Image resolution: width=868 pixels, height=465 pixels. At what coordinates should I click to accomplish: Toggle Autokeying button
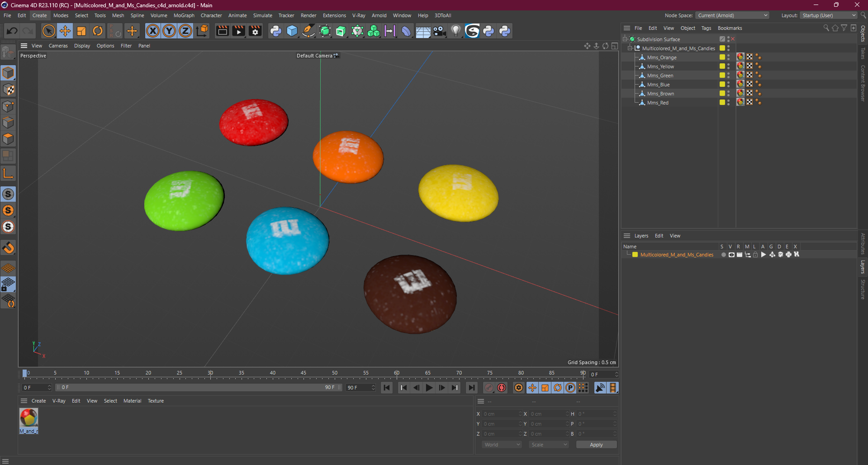[x=502, y=388]
